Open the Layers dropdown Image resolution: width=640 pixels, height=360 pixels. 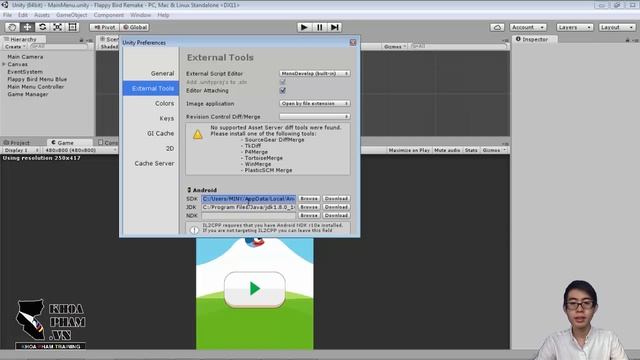575,27
